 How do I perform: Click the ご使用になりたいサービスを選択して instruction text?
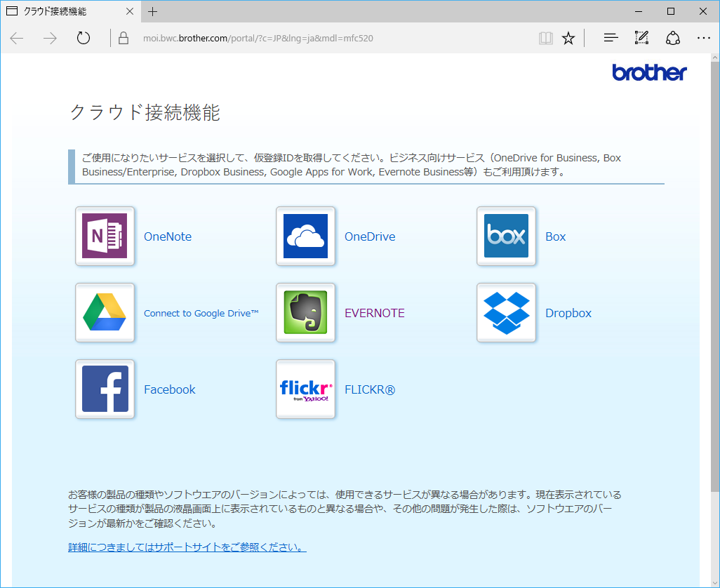(x=352, y=165)
